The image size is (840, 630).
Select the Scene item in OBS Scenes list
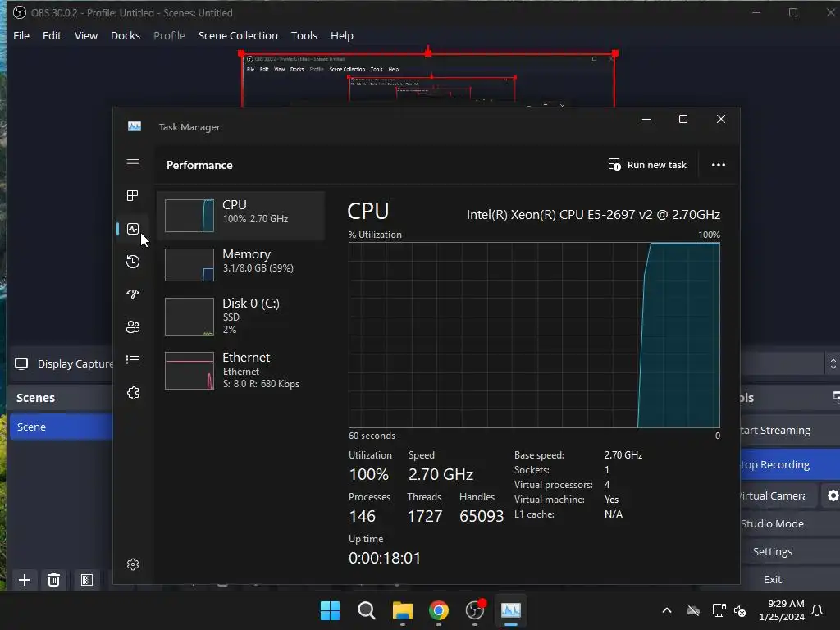pos(61,427)
